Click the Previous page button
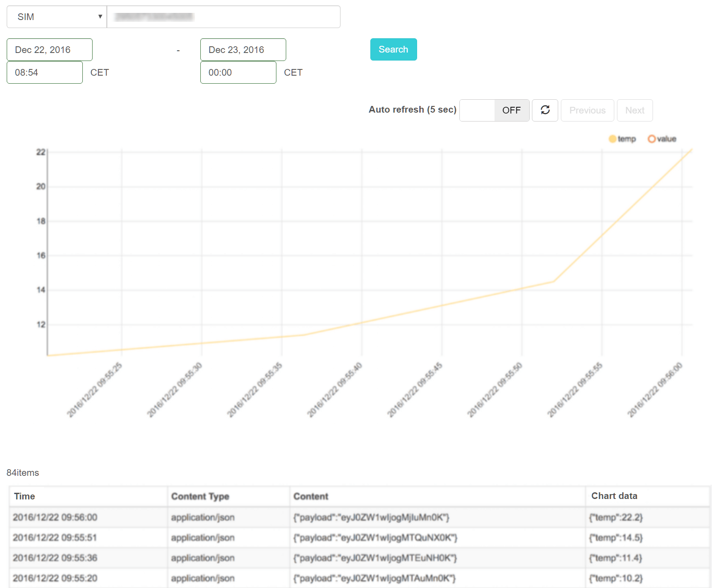 click(587, 110)
